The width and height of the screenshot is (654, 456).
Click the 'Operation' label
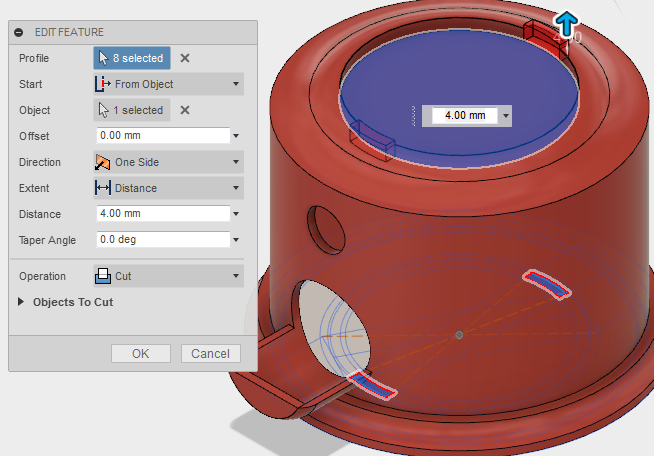click(43, 276)
